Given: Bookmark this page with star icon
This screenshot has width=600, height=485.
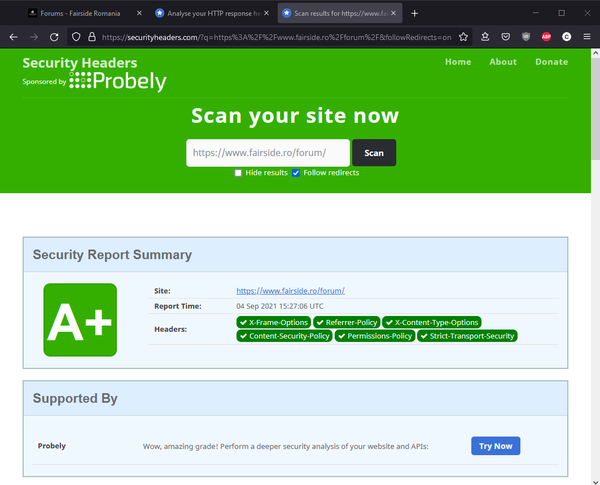Looking at the screenshot, I should [x=463, y=37].
